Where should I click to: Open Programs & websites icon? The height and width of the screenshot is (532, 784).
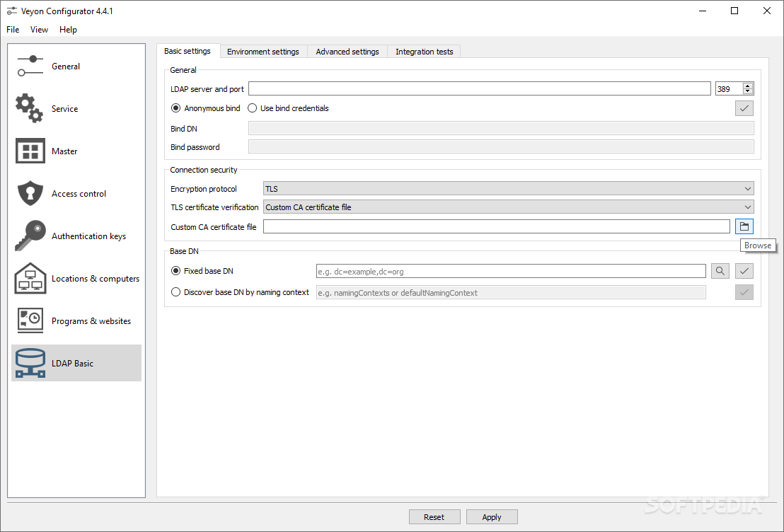30,320
